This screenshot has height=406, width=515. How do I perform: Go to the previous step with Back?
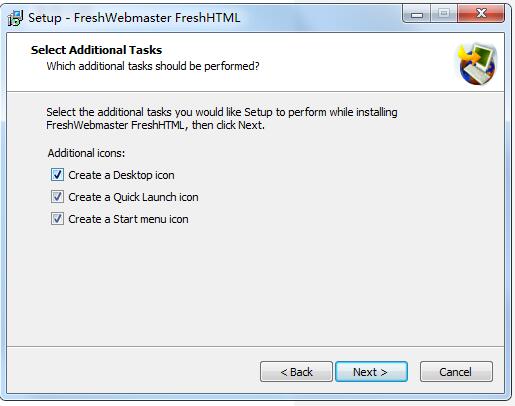click(x=296, y=372)
